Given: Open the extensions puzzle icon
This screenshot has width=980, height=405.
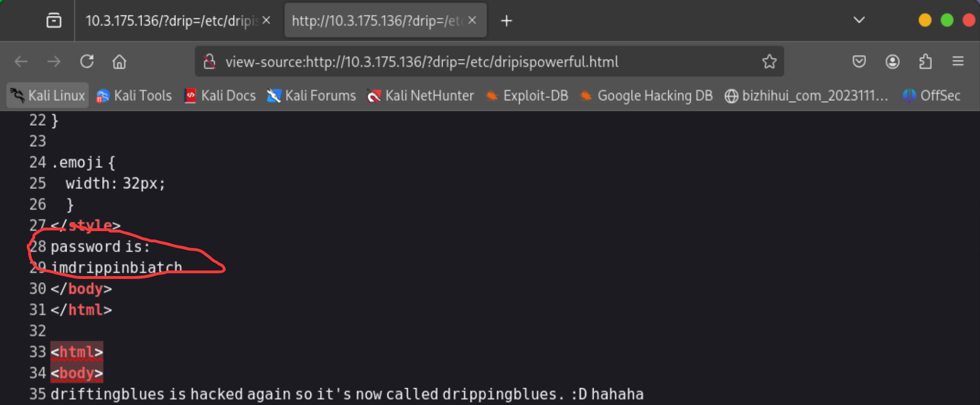Looking at the screenshot, I should point(925,61).
